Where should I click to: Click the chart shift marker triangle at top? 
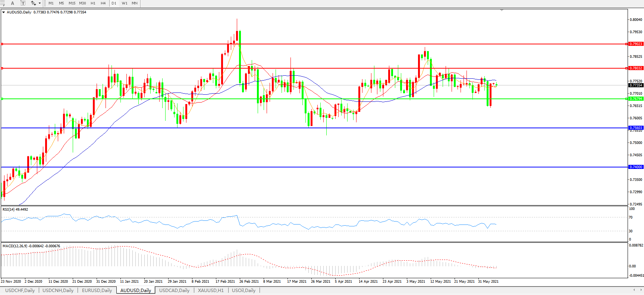coord(502,10)
